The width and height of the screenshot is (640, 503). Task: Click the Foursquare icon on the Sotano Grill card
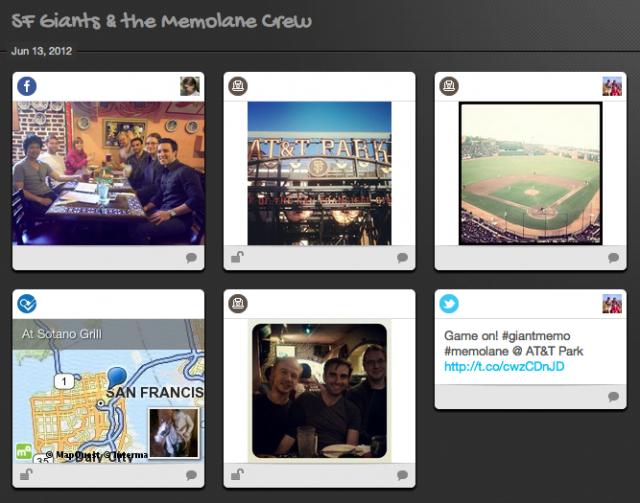coord(27,304)
